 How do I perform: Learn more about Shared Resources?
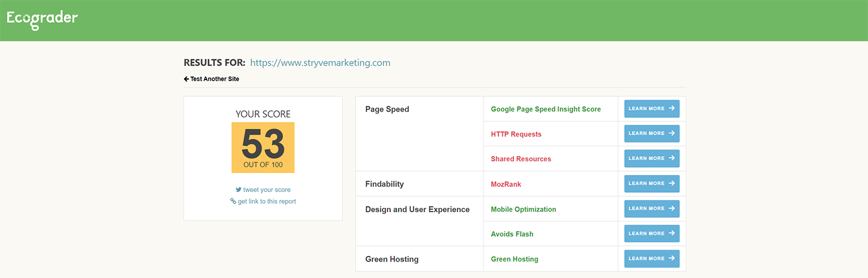coord(652,158)
